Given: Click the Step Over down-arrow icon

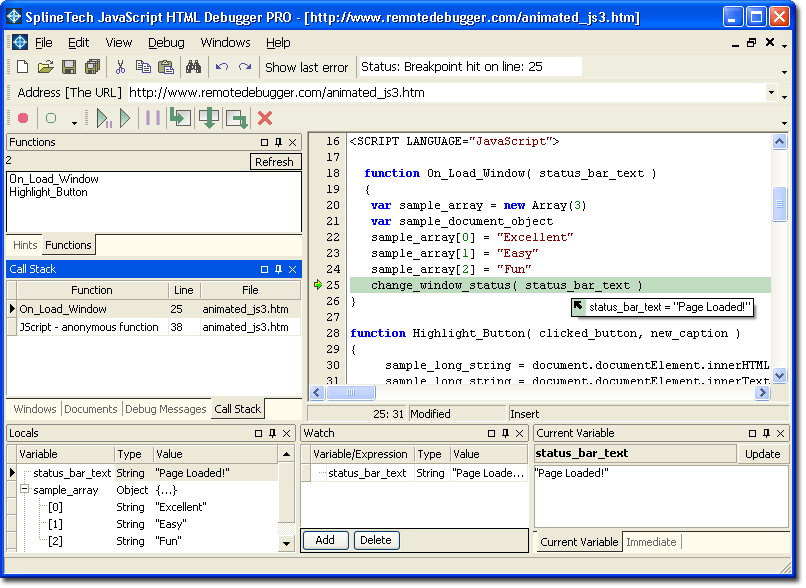Looking at the screenshot, I should (x=209, y=118).
